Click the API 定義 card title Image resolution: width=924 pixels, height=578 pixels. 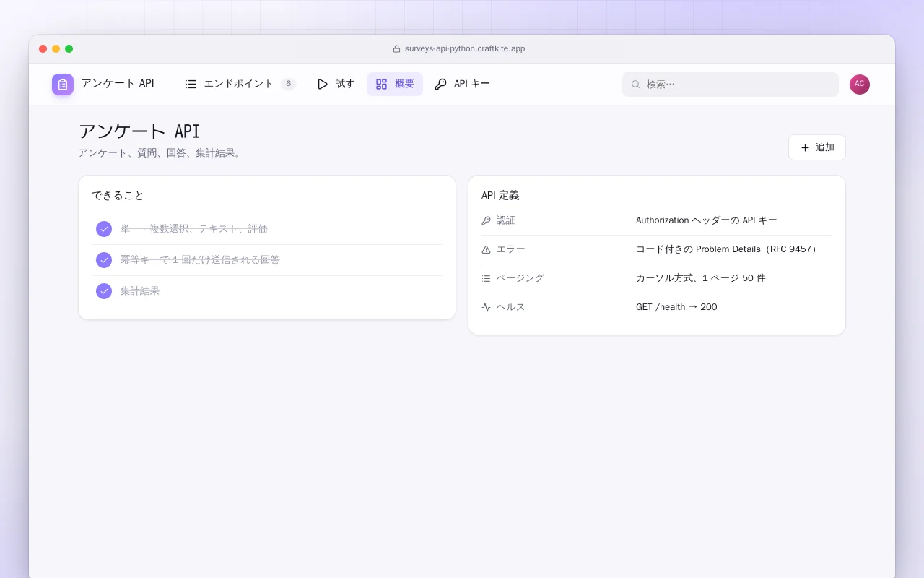point(500,196)
